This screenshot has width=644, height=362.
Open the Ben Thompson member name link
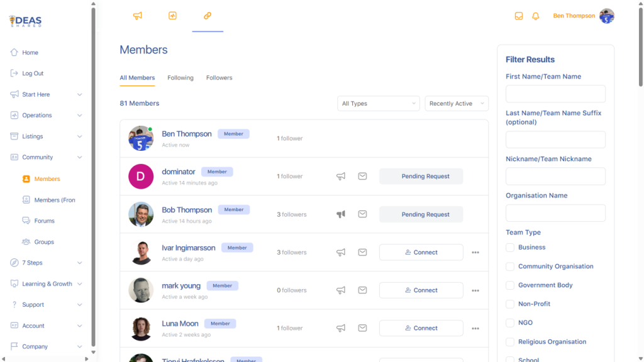pyautogui.click(x=186, y=134)
